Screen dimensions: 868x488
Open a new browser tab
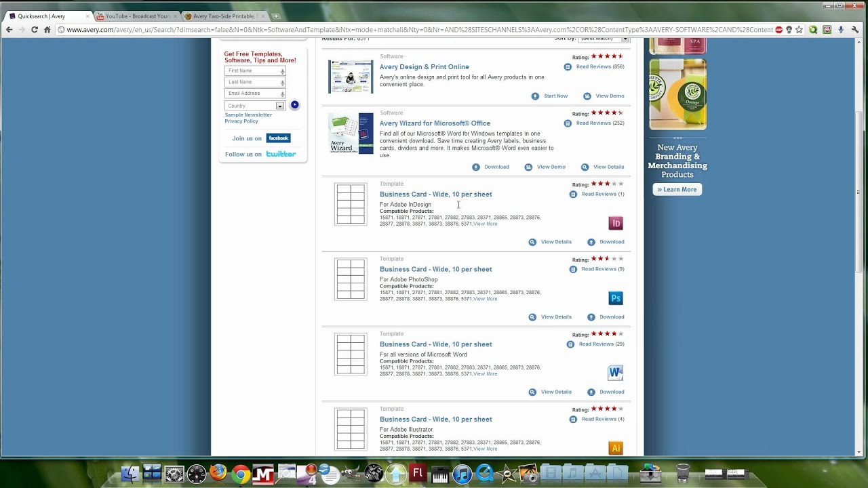pos(276,16)
